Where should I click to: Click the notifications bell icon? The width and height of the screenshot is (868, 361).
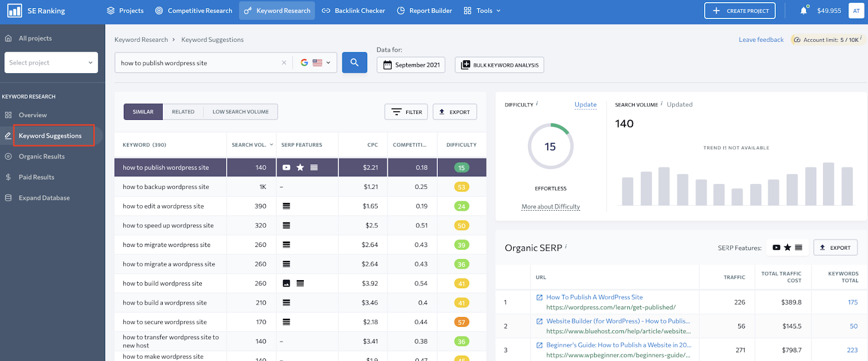click(x=803, y=11)
